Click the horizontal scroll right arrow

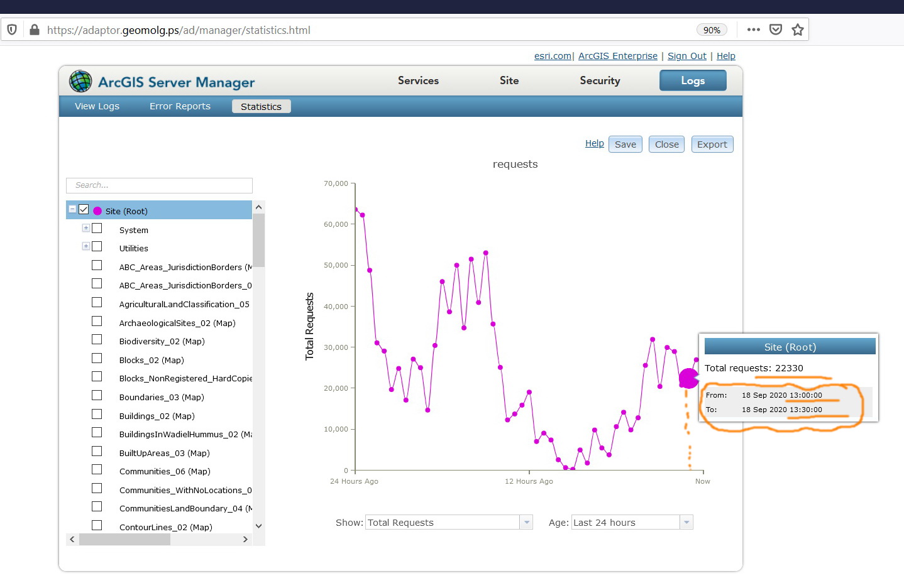point(245,540)
